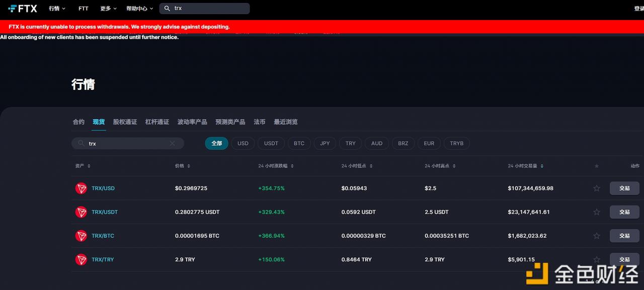The image size is (644, 290).
Task: Select the BRZ quote filter chip
Action: click(x=403, y=143)
